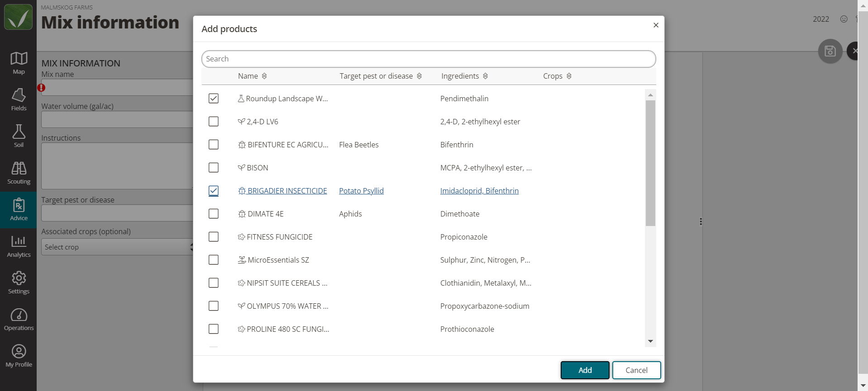
Task: Check the NIPSIT SUITE CEREALS checkbox
Action: point(214,283)
